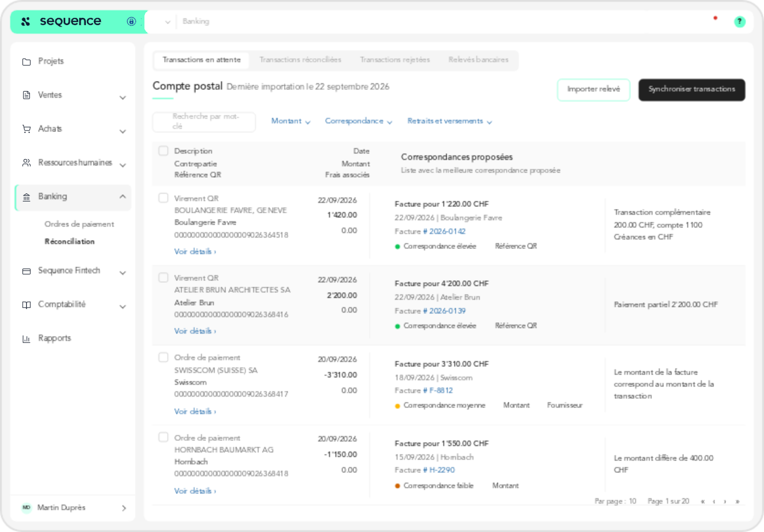Click the Achats shopping cart icon
The width and height of the screenshot is (764, 532).
[x=27, y=129]
